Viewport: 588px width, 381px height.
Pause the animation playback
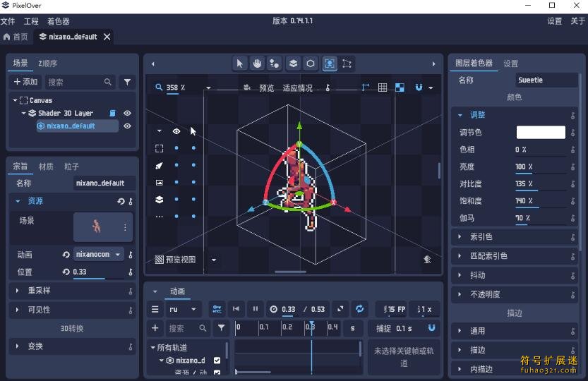[x=256, y=309]
